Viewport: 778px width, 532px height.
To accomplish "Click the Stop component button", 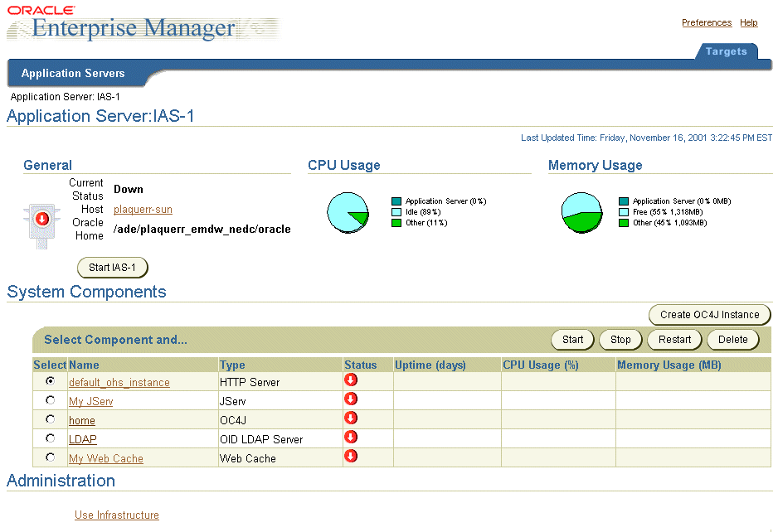I will point(620,340).
